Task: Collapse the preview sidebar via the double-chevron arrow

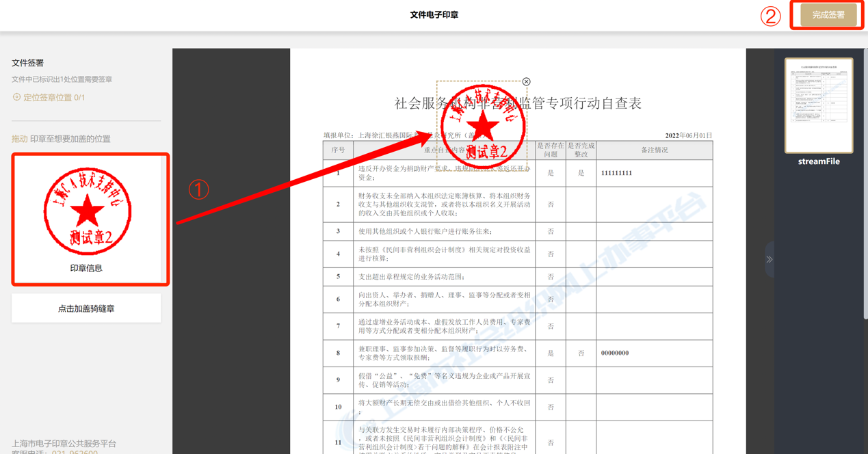Action: pyautogui.click(x=769, y=259)
